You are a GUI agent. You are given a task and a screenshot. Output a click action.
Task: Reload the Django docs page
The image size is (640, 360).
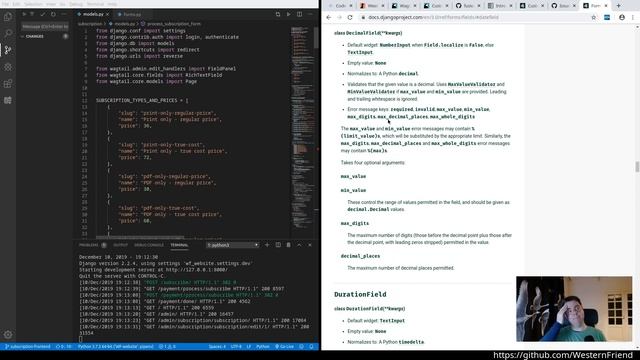(x=350, y=18)
